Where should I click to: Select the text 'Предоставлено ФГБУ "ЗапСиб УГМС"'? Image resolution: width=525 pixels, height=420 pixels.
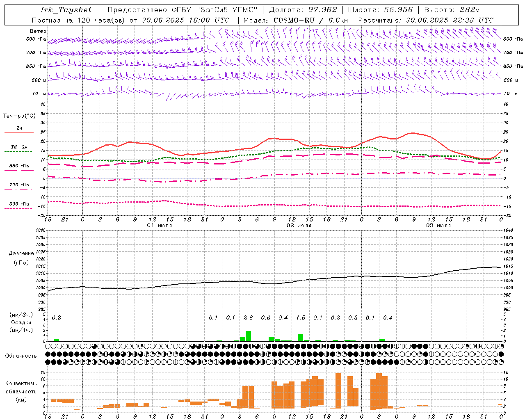(183, 10)
